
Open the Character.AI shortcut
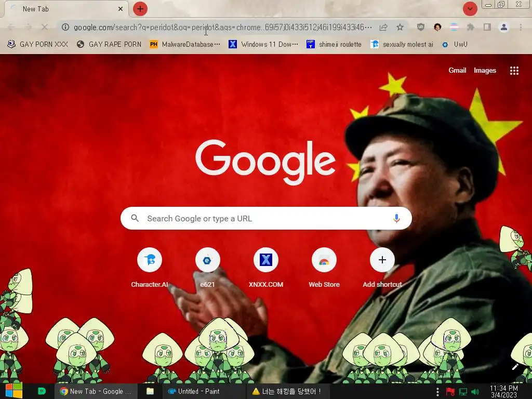tap(150, 268)
